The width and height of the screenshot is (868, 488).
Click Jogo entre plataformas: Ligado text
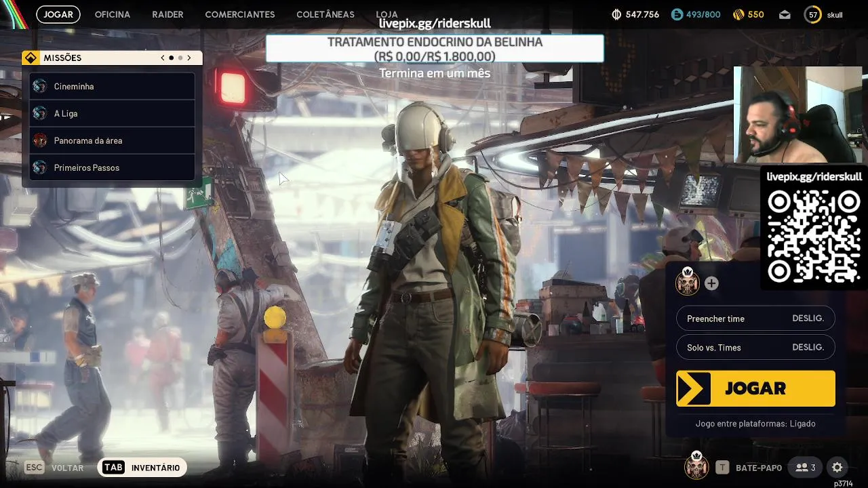(755, 424)
